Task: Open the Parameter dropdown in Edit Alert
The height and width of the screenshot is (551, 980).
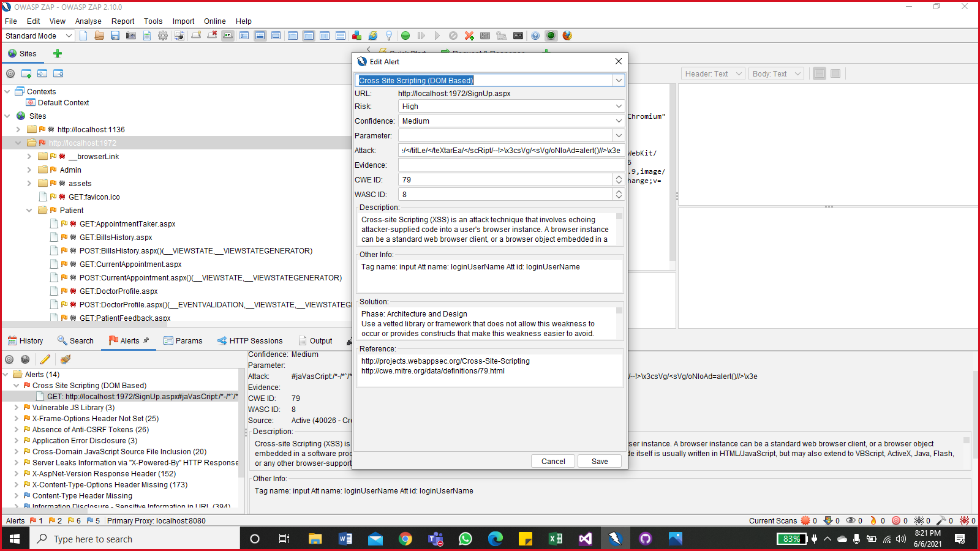Action: pyautogui.click(x=619, y=135)
